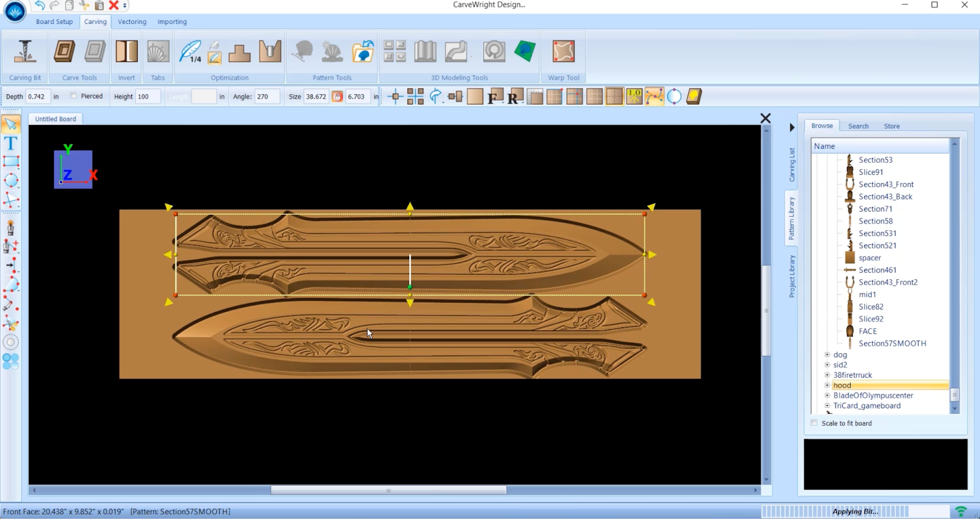Click the Draft 1/4 feather optimization icon
980x519 pixels.
pos(190,52)
